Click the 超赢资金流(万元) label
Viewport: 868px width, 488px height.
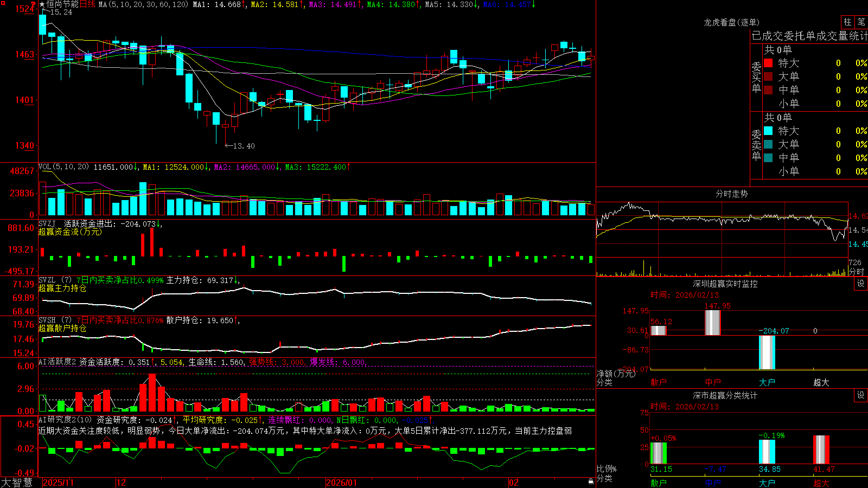tap(70, 232)
